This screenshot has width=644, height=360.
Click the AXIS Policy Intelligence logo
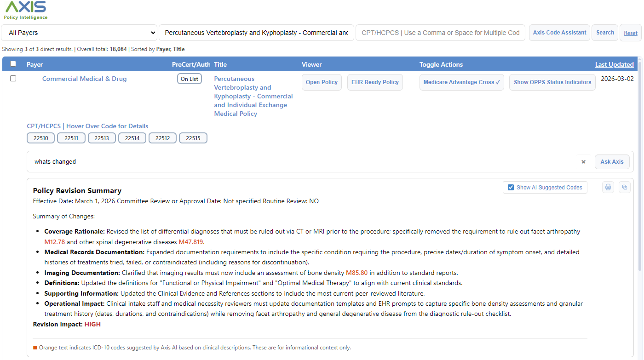(x=26, y=10)
